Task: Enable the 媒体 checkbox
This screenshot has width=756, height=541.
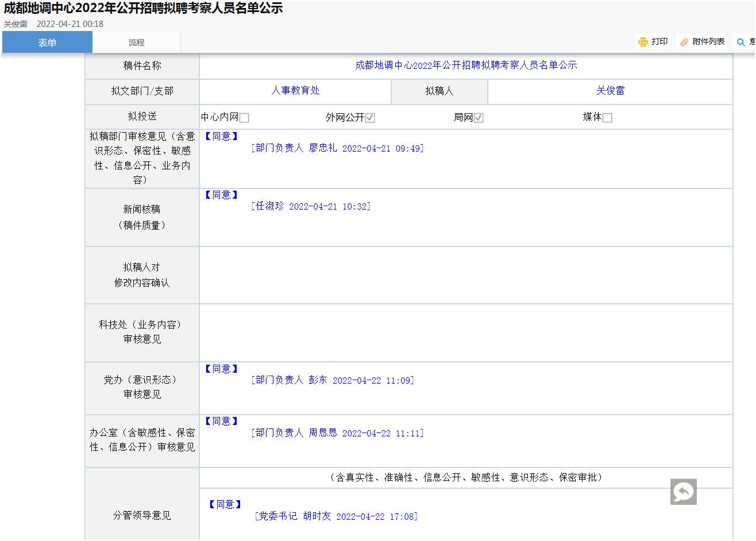Action: click(x=607, y=118)
